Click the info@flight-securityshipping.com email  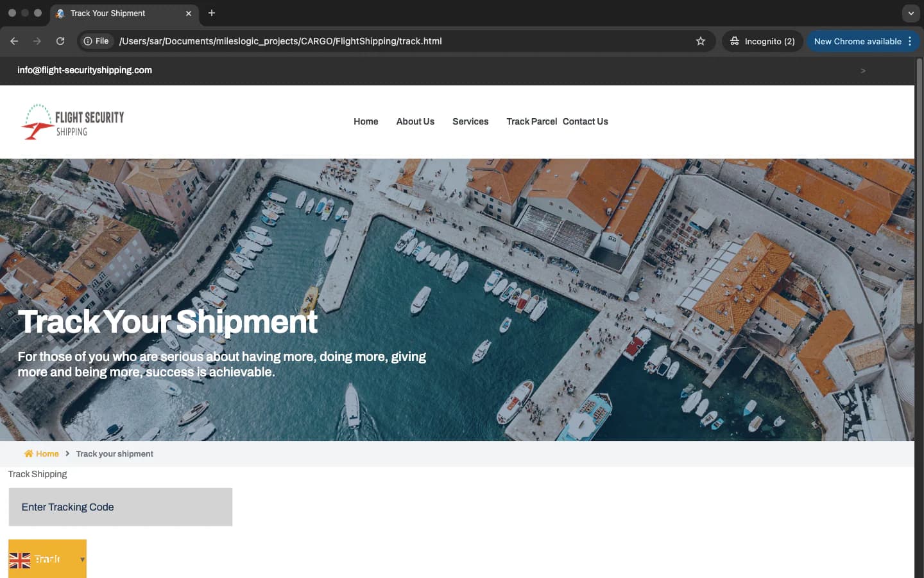(x=85, y=70)
